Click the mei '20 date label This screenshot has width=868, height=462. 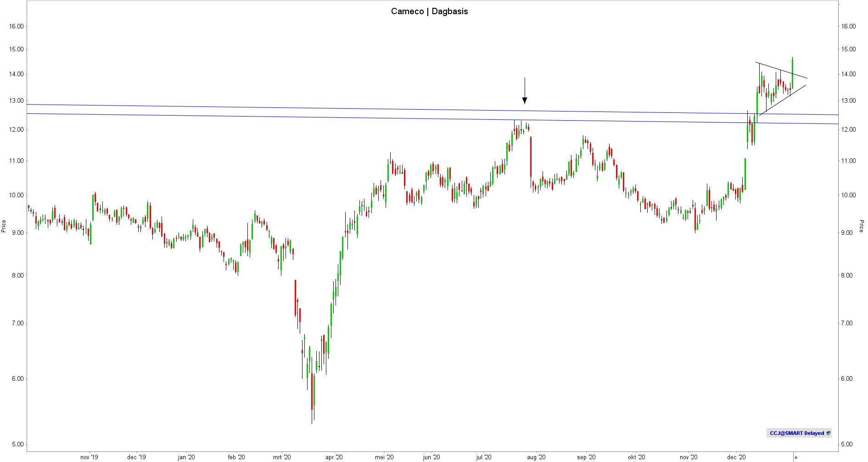point(384,457)
